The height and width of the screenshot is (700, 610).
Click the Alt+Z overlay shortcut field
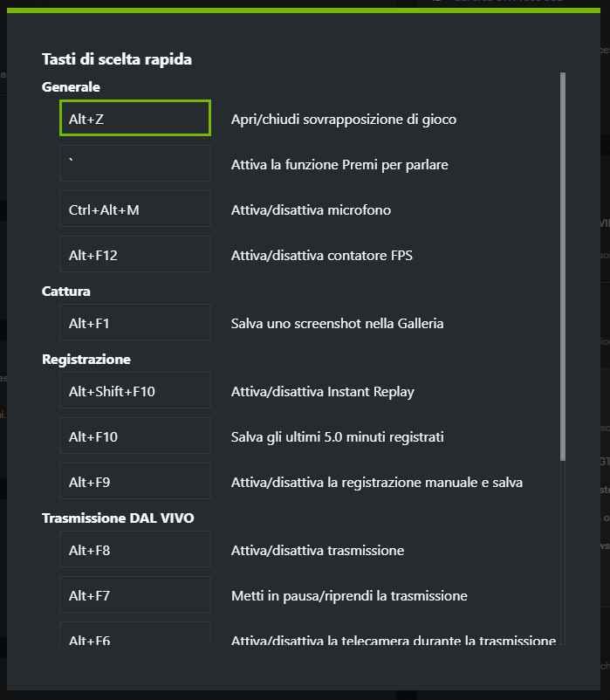(x=135, y=119)
